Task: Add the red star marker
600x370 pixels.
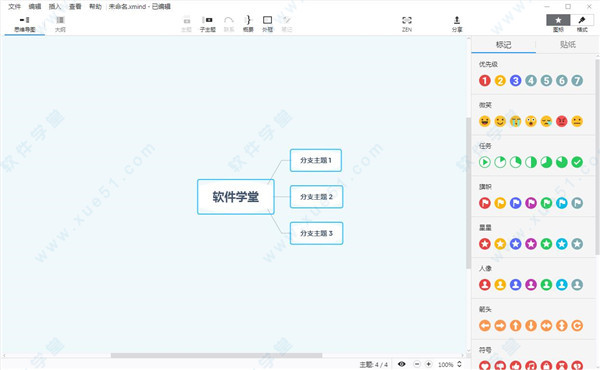Action: pyautogui.click(x=484, y=244)
